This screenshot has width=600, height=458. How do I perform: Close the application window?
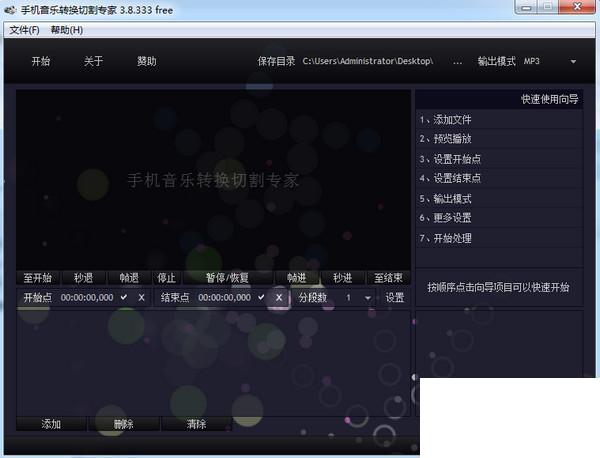tap(577, 7)
